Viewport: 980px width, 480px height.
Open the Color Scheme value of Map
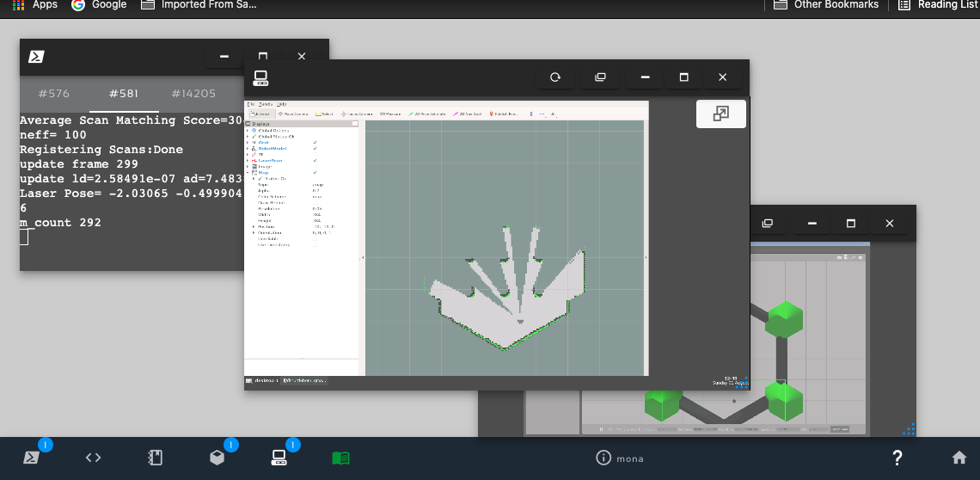317,196
